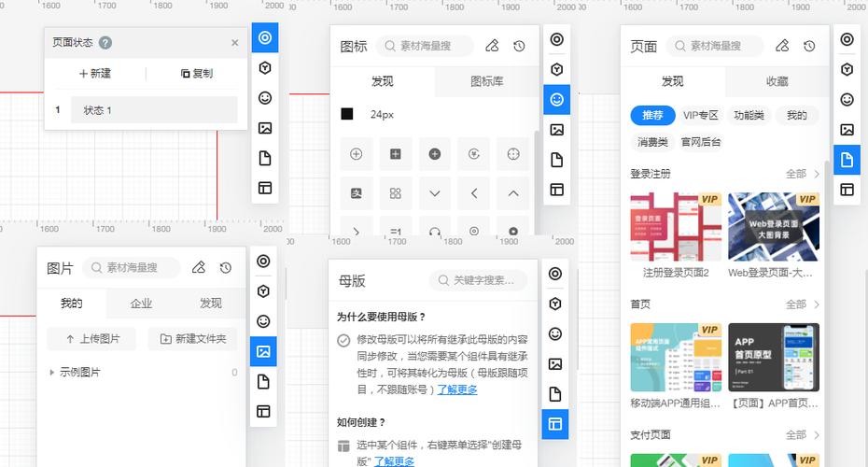868x467 pixels.
Task: Pick the four-squares grid icon
Action: [395, 193]
